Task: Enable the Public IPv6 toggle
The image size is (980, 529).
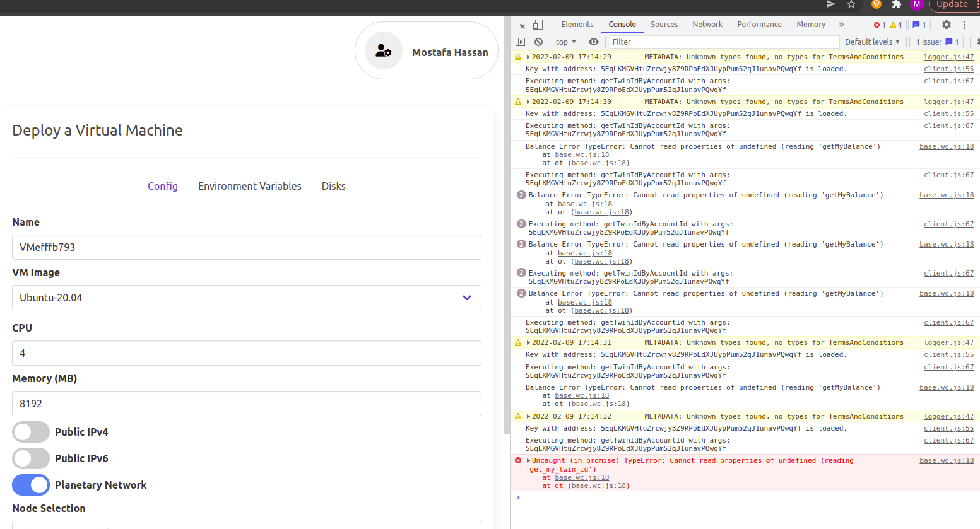Action: [x=31, y=458]
